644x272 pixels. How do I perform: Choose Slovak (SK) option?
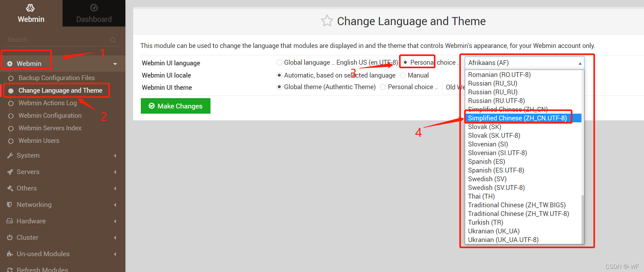coord(523,127)
